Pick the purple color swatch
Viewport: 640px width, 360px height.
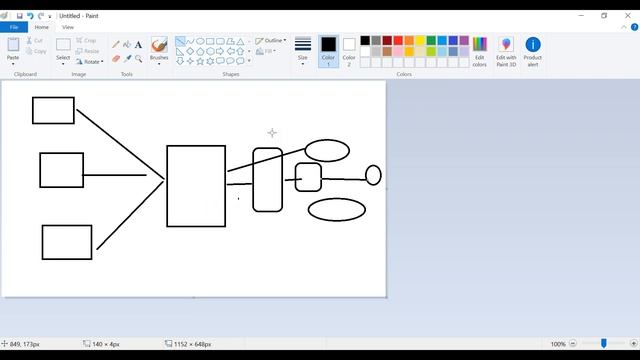click(464, 40)
